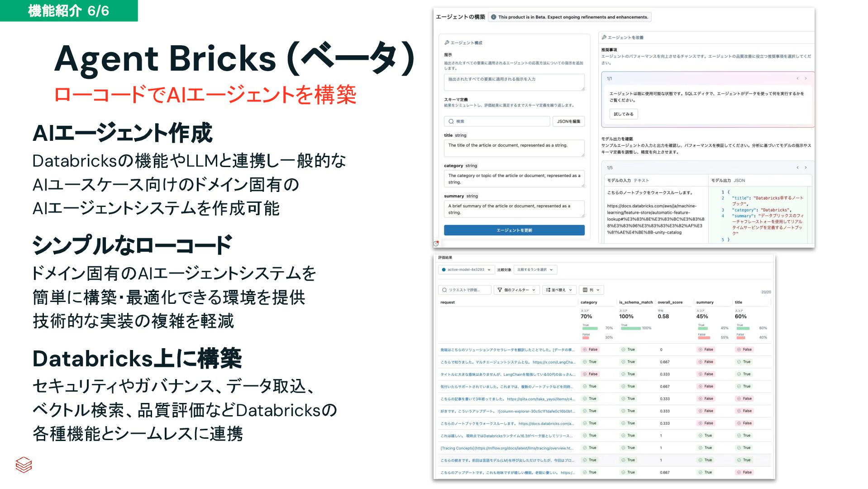Click the magnifier icon in リクエストで評価 search

[x=444, y=290]
